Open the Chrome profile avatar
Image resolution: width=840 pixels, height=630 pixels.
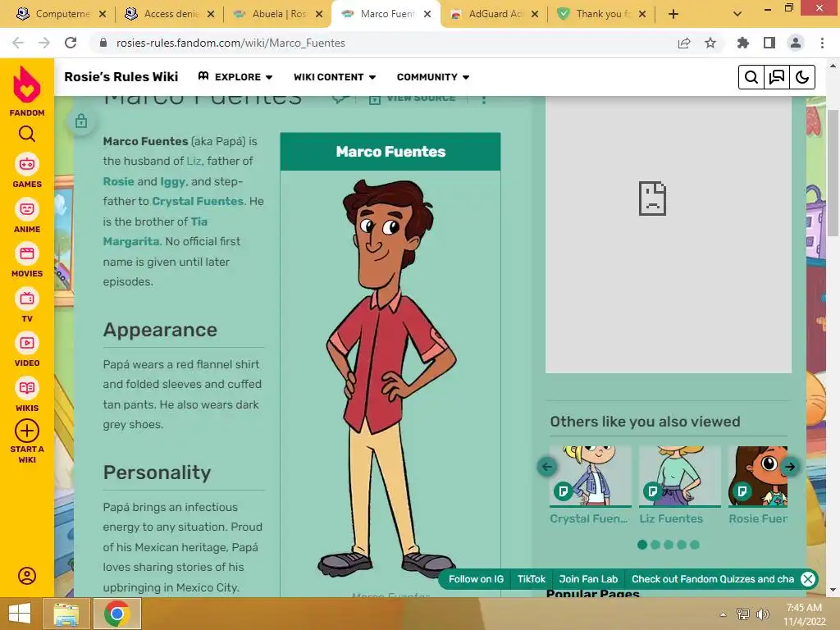click(796, 43)
